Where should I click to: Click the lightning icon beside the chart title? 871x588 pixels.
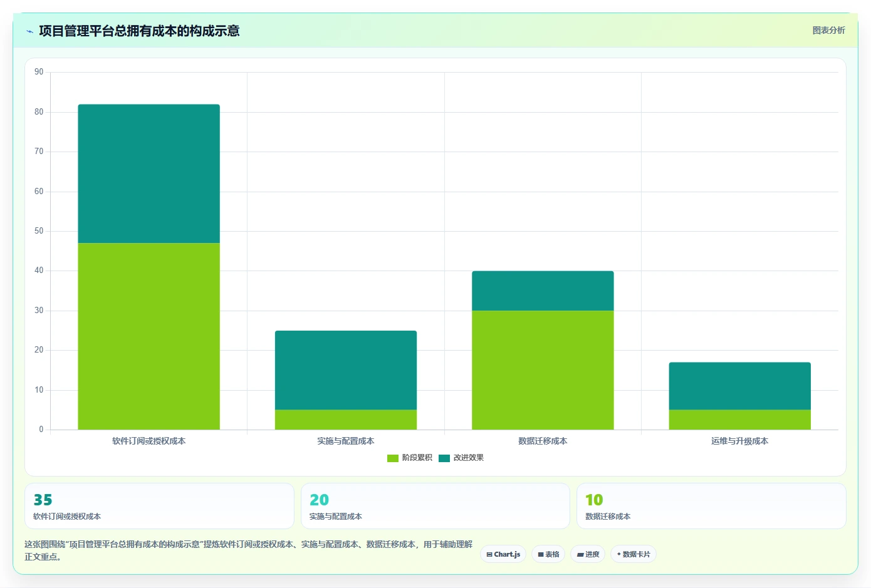29,31
